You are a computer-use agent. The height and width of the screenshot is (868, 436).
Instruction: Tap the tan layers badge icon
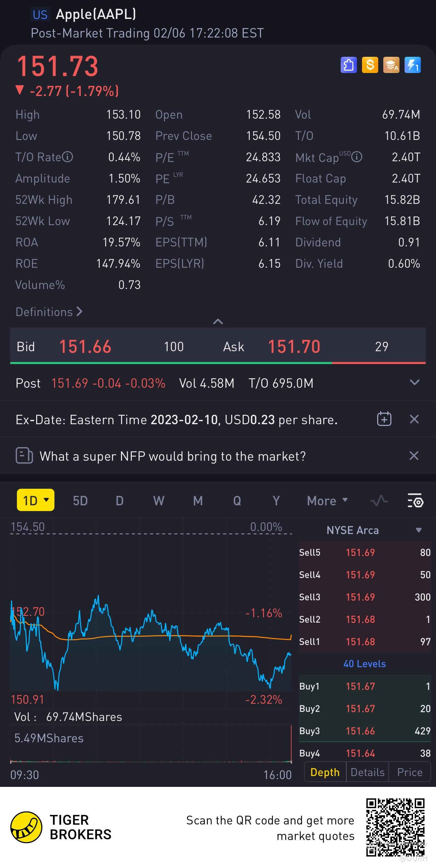[391, 65]
